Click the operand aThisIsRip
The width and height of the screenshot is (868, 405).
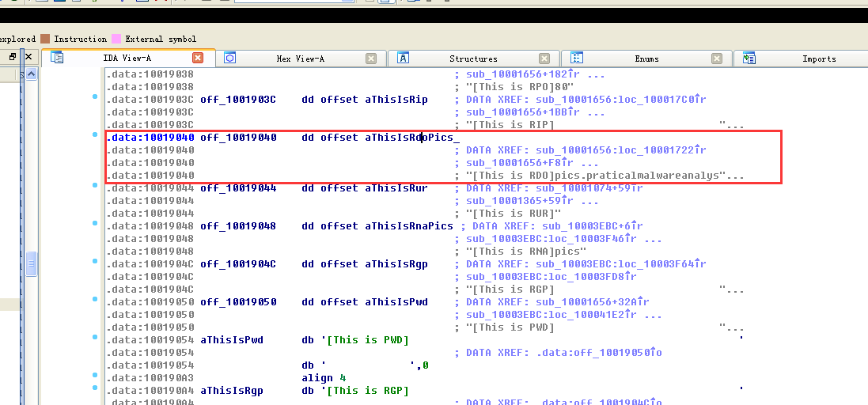pos(396,100)
